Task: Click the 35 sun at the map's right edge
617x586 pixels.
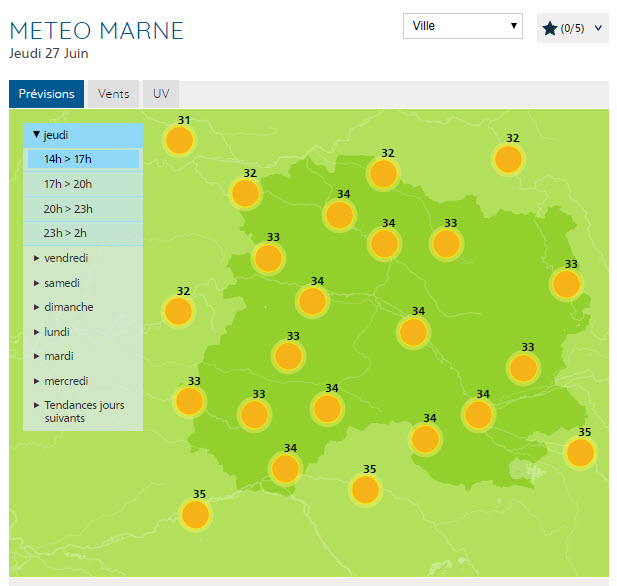Action: point(580,453)
